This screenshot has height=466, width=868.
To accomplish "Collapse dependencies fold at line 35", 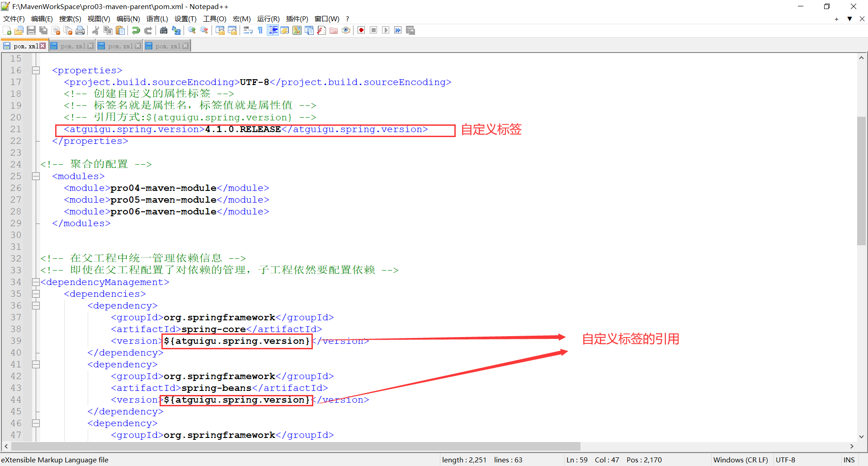I will [36, 294].
